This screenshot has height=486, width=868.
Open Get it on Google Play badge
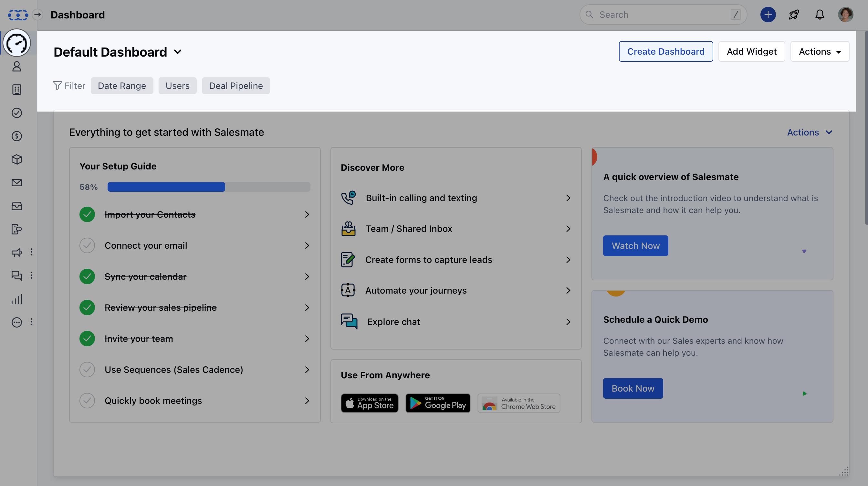coord(438,403)
